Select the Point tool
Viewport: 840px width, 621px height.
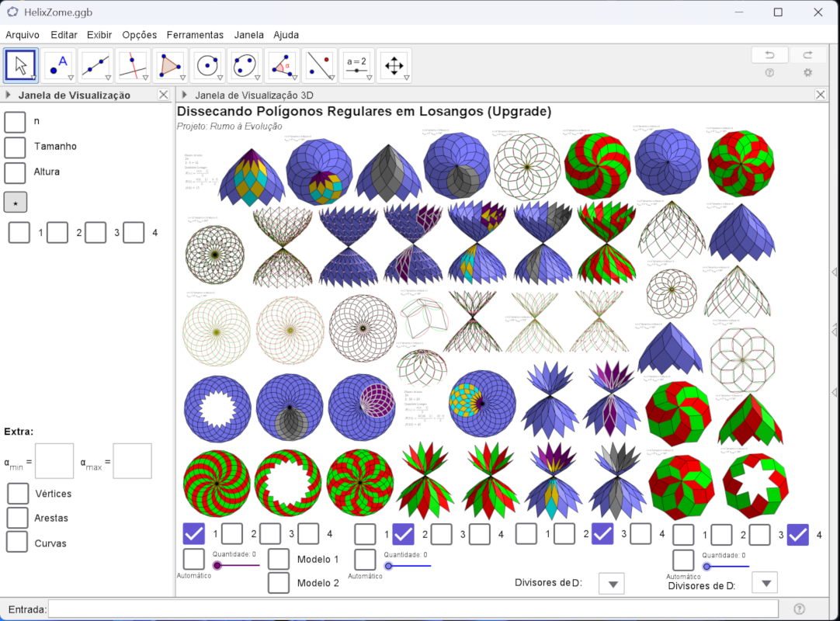(x=58, y=66)
